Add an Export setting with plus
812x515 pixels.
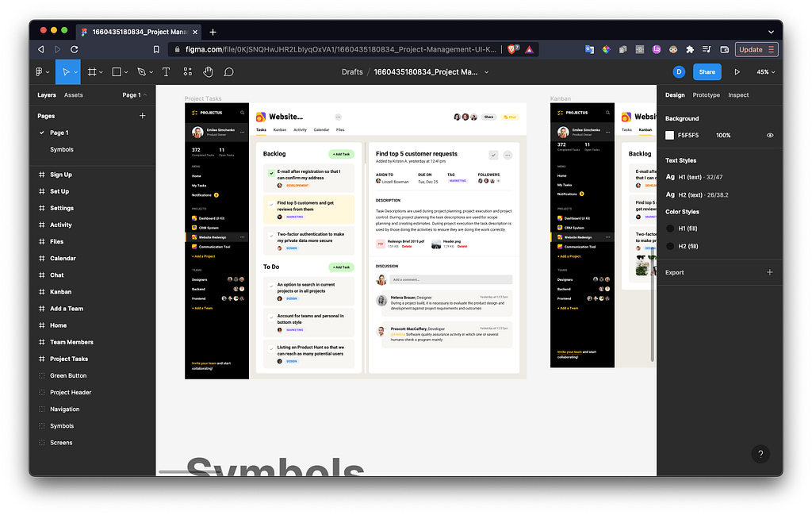click(769, 272)
